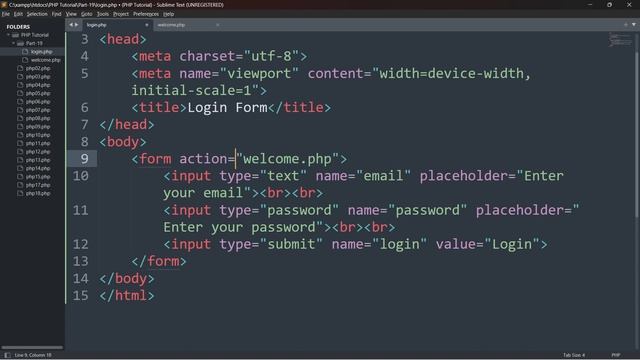
Task: Click the FOLDERS sidebar heading
Action: click(x=18, y=27)
